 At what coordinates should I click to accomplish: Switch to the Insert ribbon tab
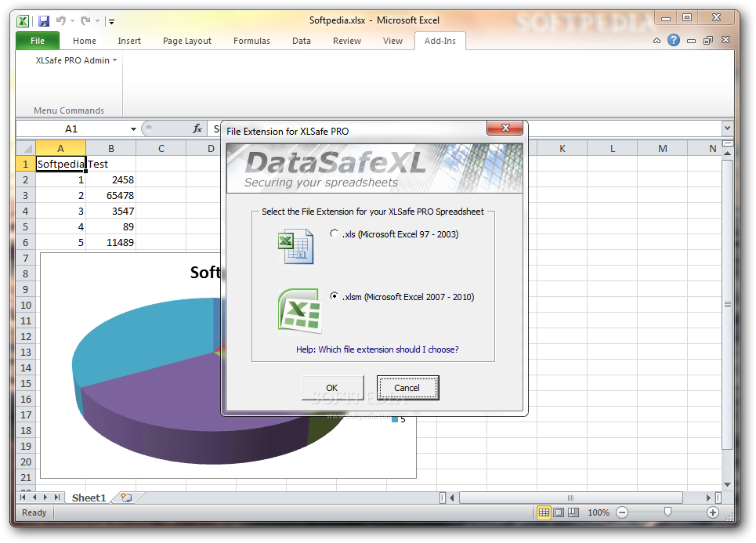tap(129, 41)
